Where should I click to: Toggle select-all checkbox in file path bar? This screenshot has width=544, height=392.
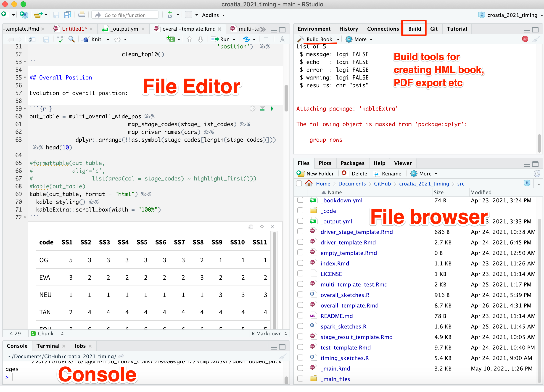pyautogui.click(x=299, y=183)
